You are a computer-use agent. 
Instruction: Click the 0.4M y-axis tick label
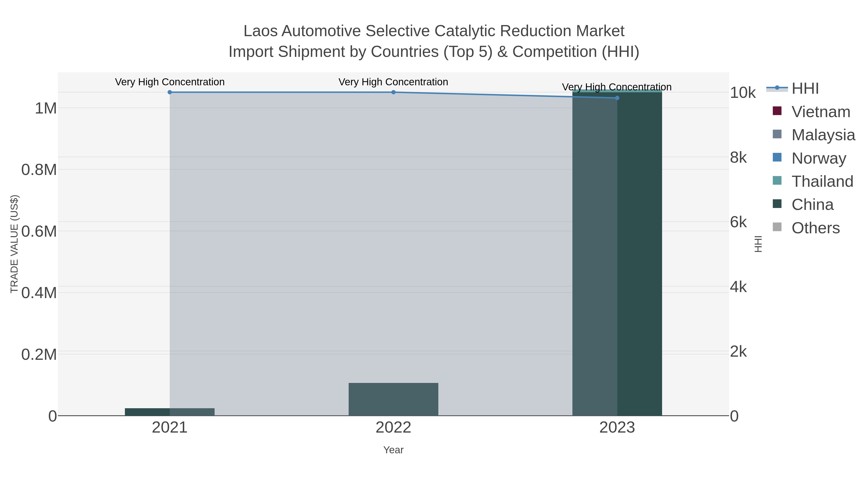(x=39, y=293)
